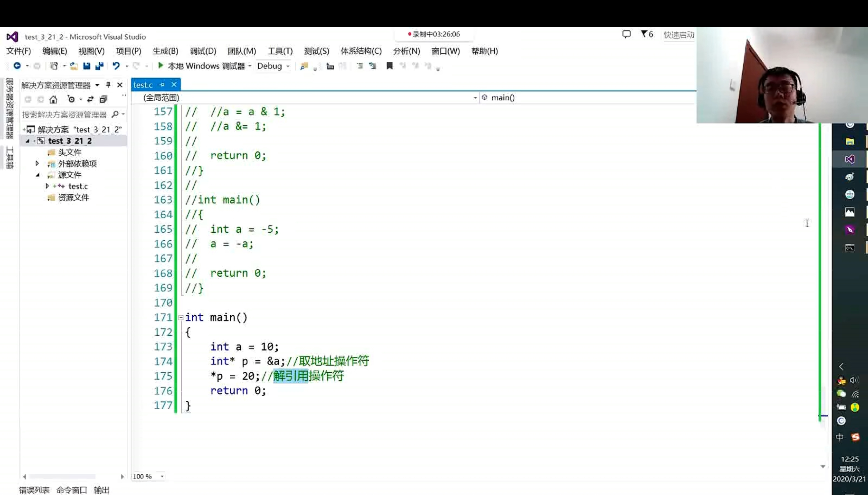Comment out the selected lines

pos(360,66)
